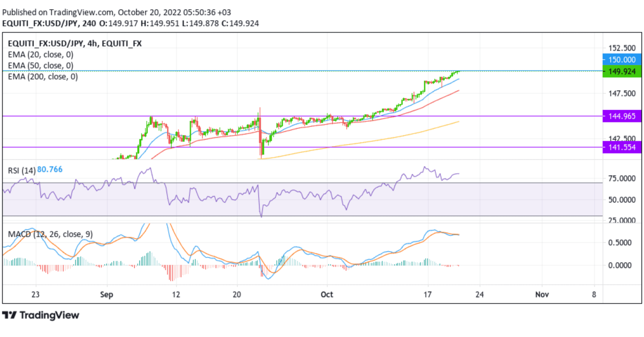Select the EMA (200, close, 0) legend
644x337 pixels.
[43, 77]
